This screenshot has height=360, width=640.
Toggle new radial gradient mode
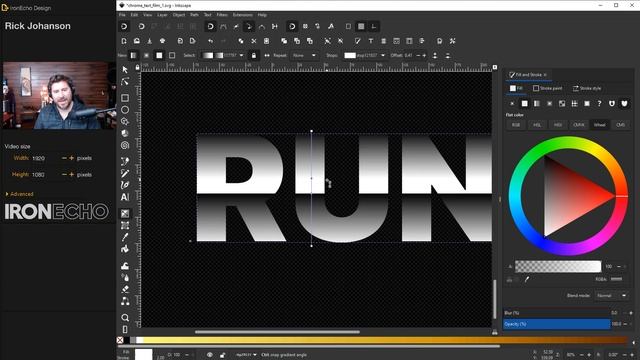coord(146,56)
